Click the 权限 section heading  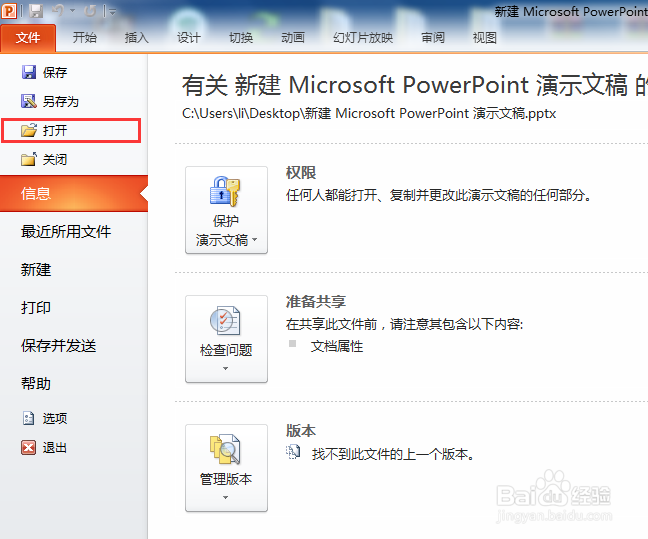[301, 173]
